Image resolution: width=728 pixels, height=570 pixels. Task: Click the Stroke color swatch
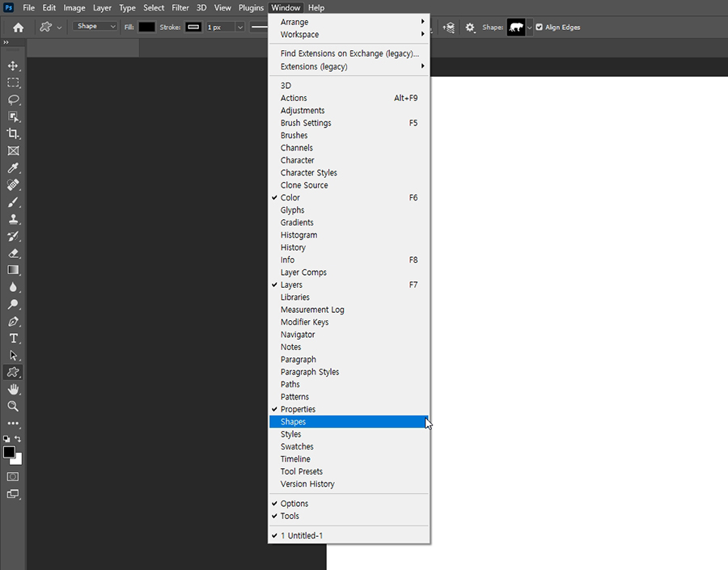[193, 27]
